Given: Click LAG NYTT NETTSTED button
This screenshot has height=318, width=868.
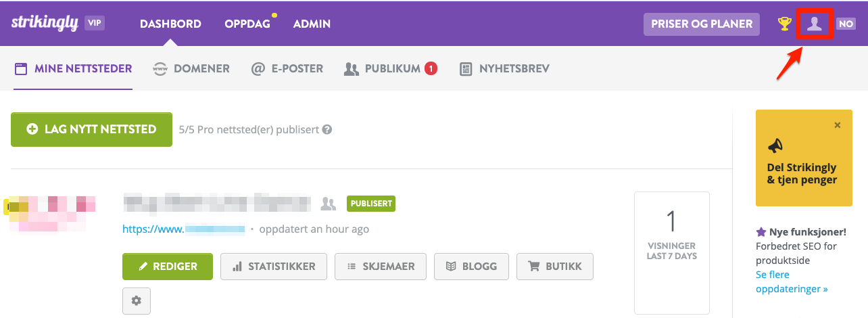Looking at the screenshot, I should tap(91, 129).
